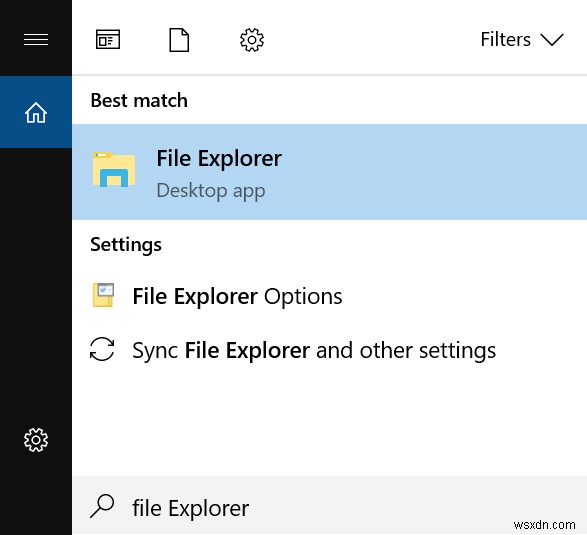Open File Explorer Options setting

click(x=329, y=296)
